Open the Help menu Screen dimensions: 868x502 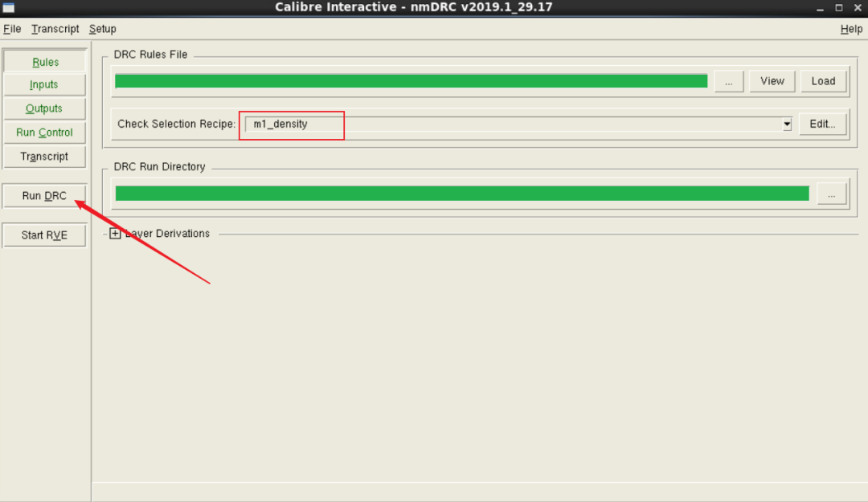click(x=851, y=29)
